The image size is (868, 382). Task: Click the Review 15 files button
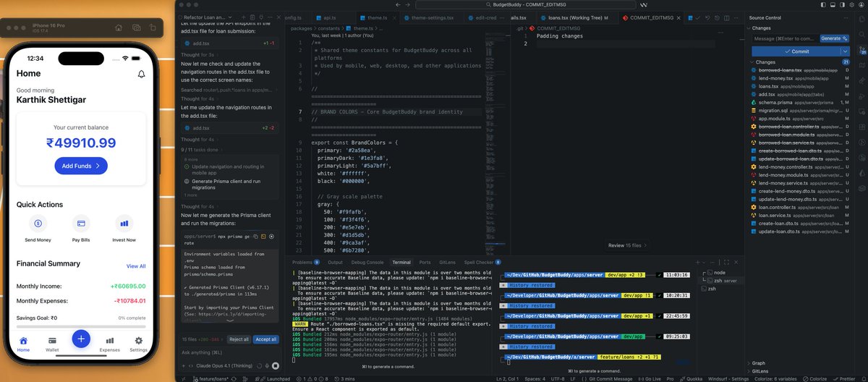(629, 245)
